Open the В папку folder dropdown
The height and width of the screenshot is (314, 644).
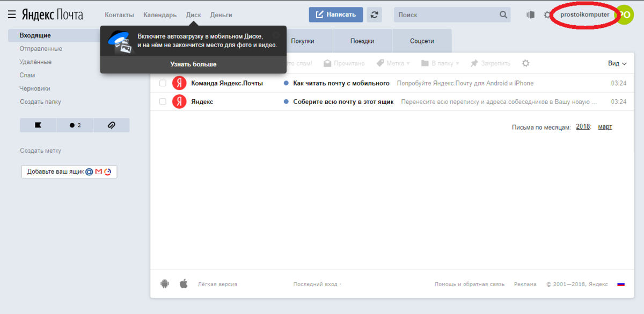coord(441,63)
